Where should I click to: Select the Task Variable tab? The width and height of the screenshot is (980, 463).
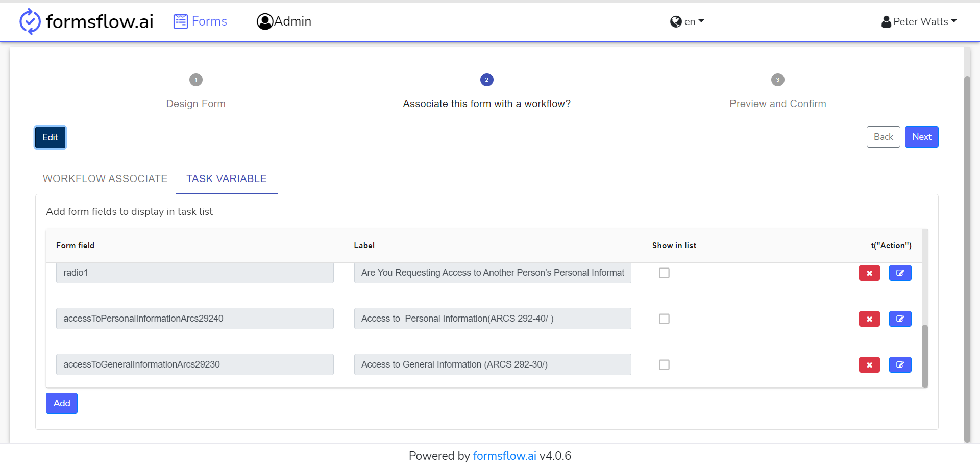click(x=227, y=179)
